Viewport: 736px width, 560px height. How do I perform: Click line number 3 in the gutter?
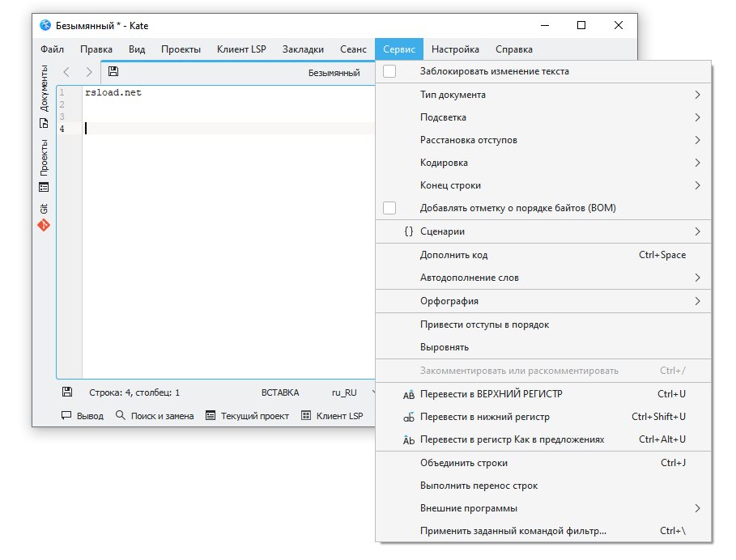click(x=62, y=117)
